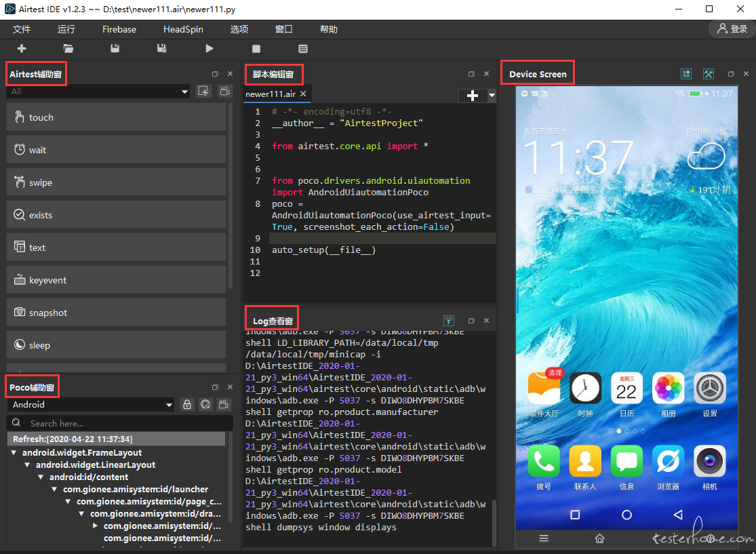This screenshot has width=756, height=554.
Task: Click the Device Screen grid layout icon
Action: (x=686, y=74)
